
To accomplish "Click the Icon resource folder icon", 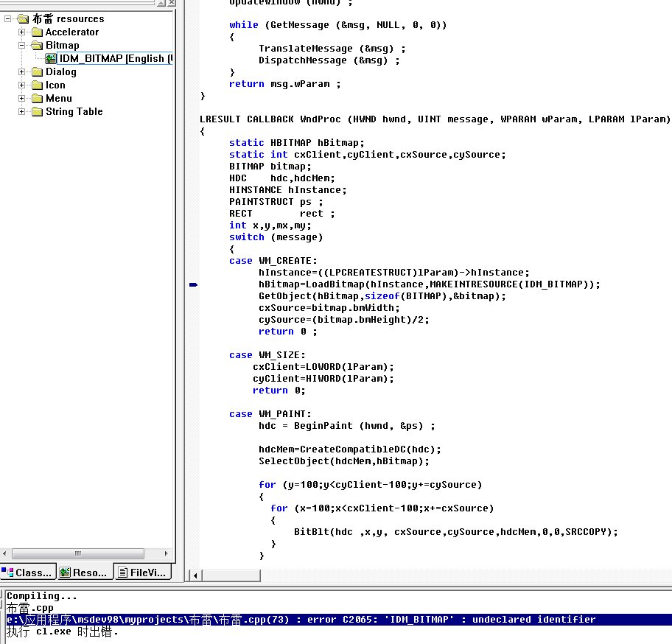I will (x=36, y=85).
